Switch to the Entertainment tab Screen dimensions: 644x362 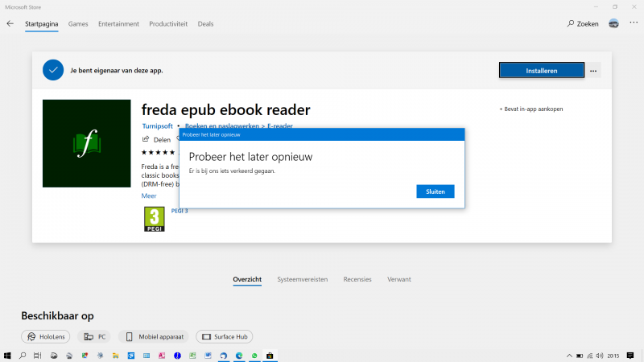point(118,24)
